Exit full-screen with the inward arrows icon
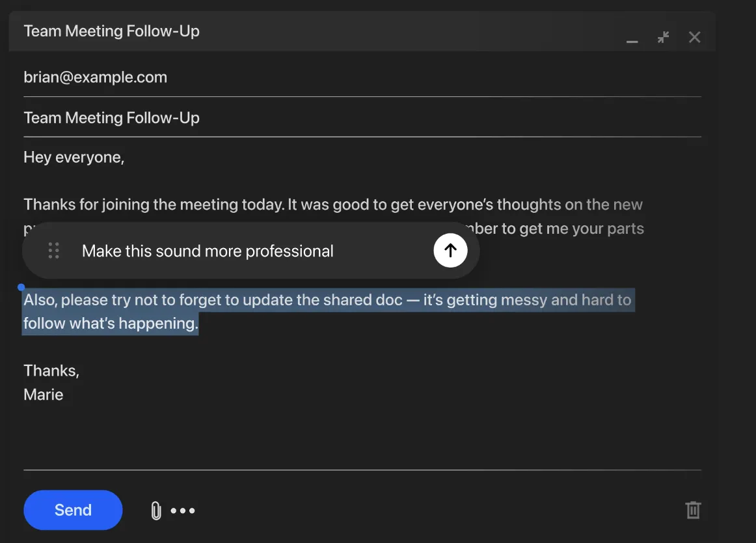Screen dimensions: 756x543 point(663,37)
